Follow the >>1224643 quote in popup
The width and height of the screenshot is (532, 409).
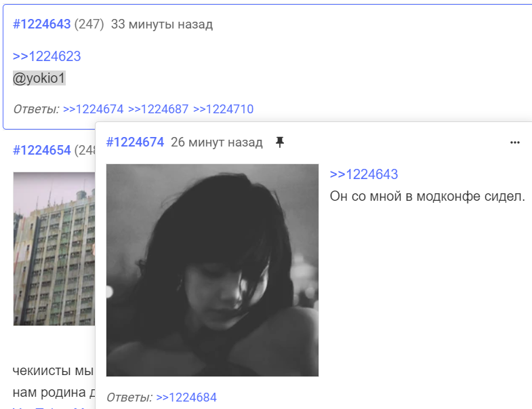point(364,174)
